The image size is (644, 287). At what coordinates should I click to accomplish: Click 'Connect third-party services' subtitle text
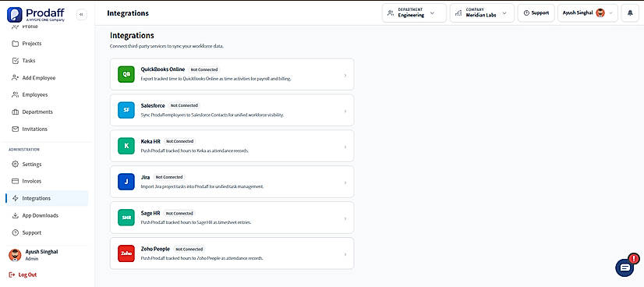tap(167, 46)
